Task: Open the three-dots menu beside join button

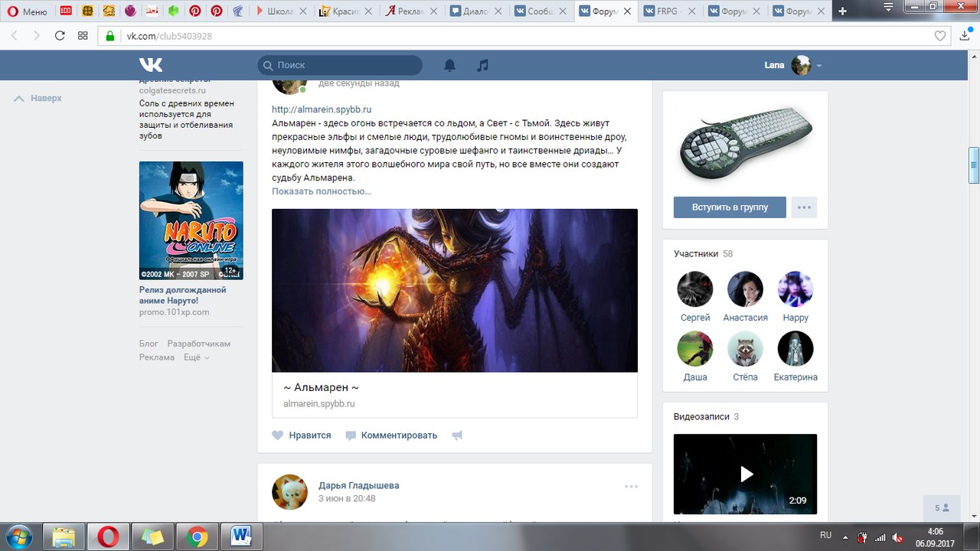Action: tap(803, 207)
